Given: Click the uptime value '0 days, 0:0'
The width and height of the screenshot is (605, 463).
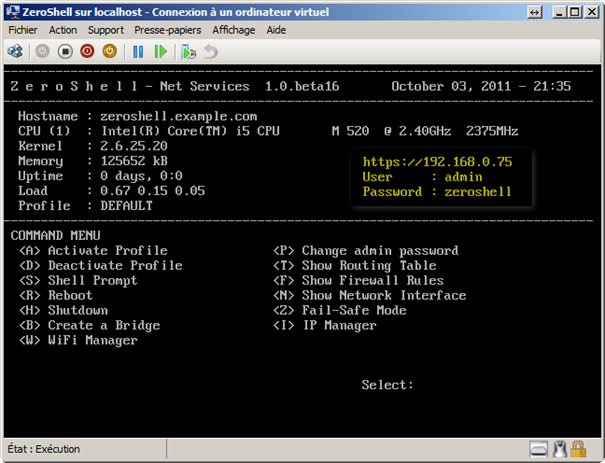Looking at the screenshot, I should tap(141, 176).
